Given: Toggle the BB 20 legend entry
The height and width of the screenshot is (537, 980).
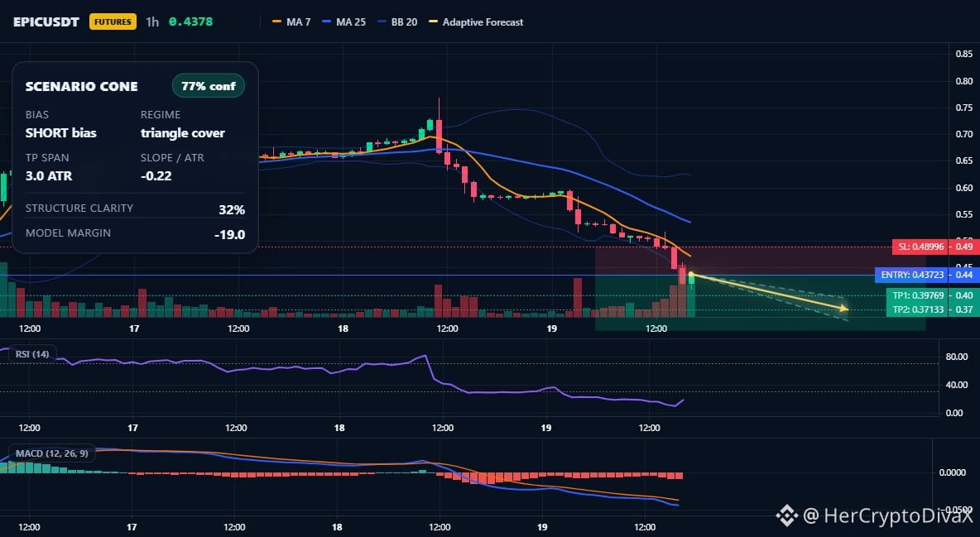Looking at the screenshot, I should (x=397, y=22).
